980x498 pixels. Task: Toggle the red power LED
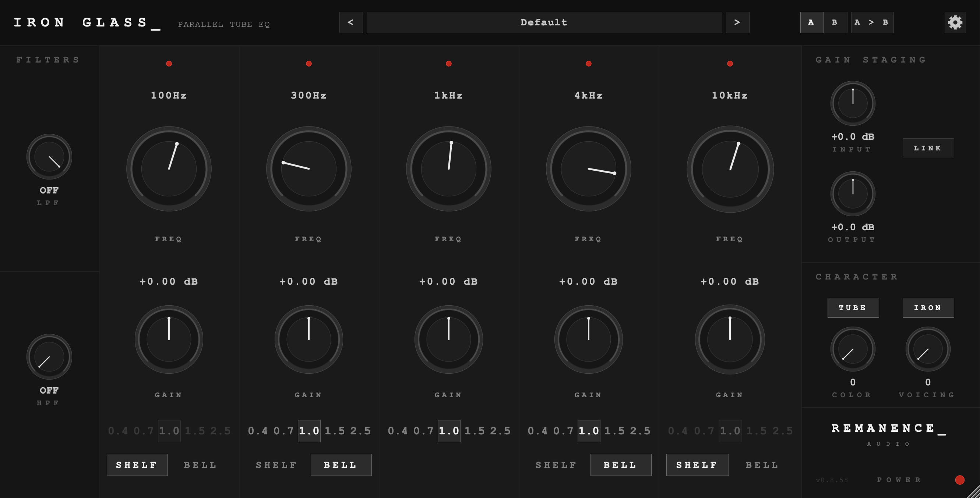coord(959,480)
